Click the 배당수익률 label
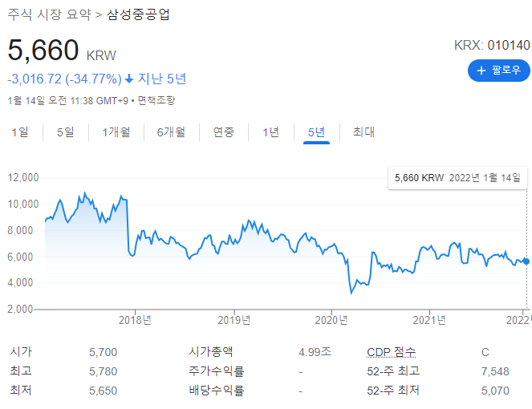This screenshot has height=409, width=532. tap(217, 391)
